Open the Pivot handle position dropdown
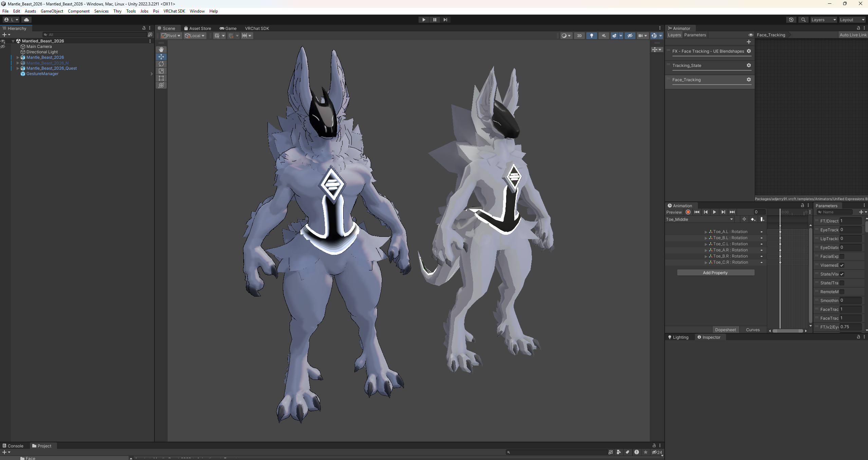This screenshot has width=868, height=460. [x=171, y=36]
